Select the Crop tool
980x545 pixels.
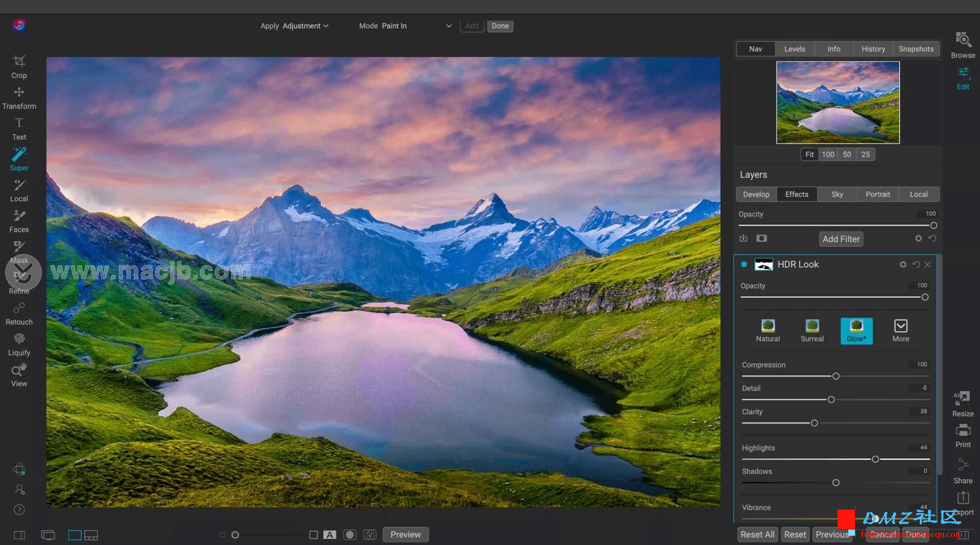tap(19, 67)
